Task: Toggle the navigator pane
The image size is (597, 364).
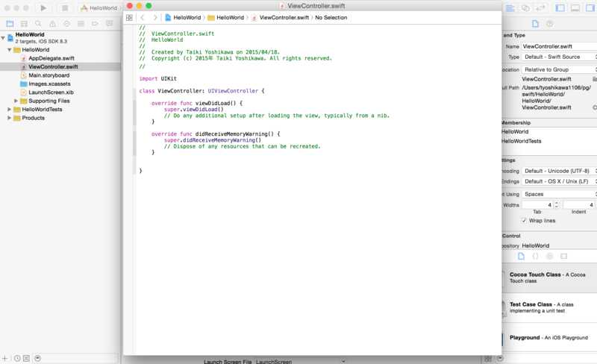Action: (560, 8)
